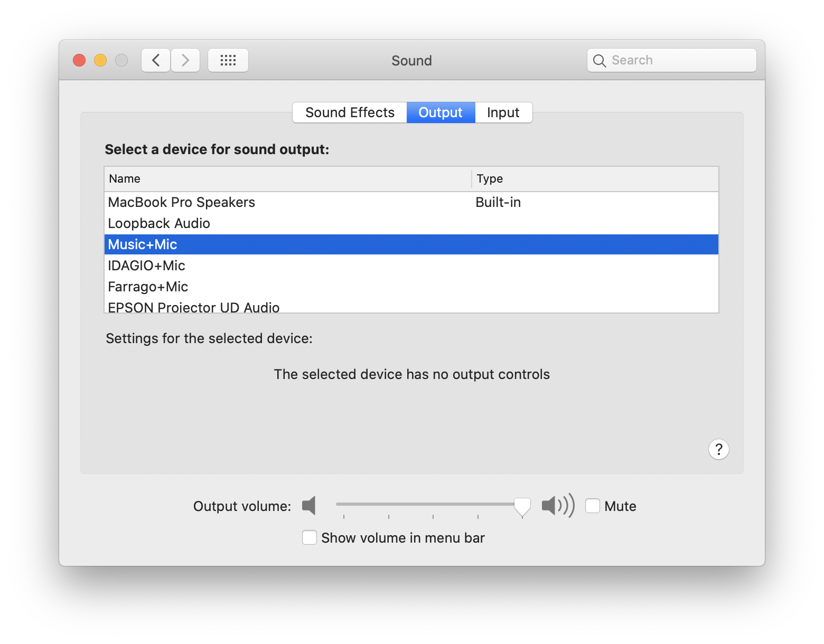Switch to the Sound Effects tab
This screenshot has width=824, height=644.
click(350, 112)
